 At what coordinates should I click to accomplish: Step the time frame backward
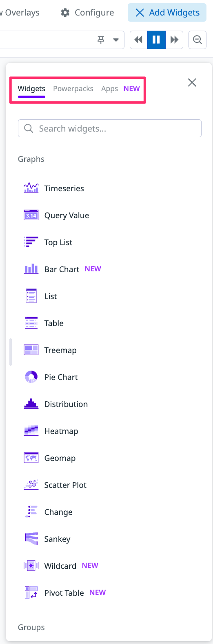click(139, 40)
